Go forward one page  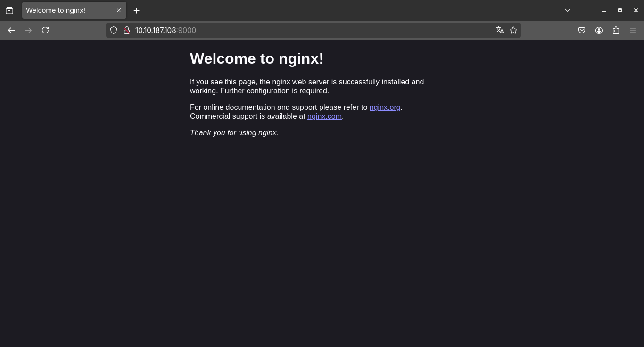pyautogui.click(x=28, y=30)
